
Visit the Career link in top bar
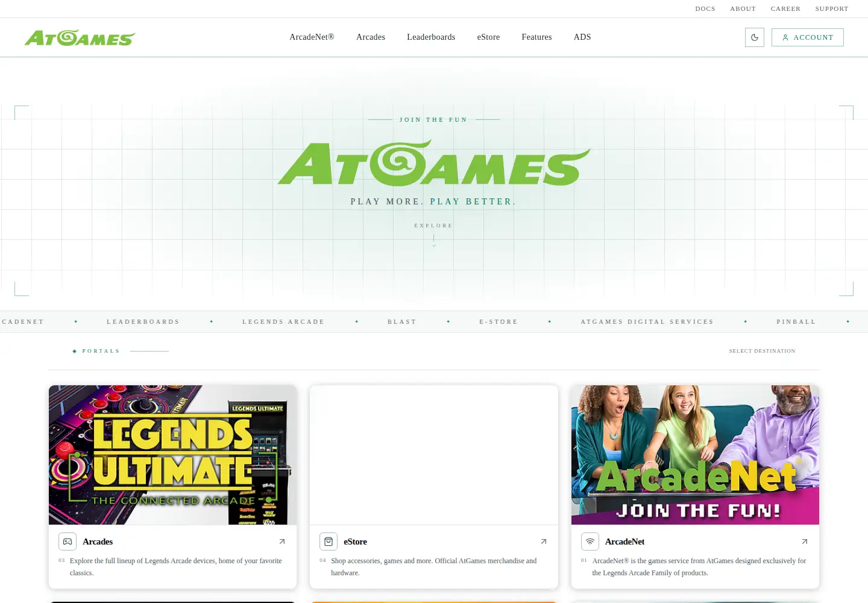[x=785, y=9]
